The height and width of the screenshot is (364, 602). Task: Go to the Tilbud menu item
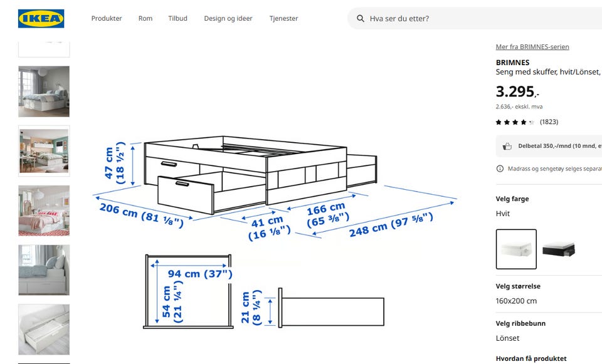point(177,19)
